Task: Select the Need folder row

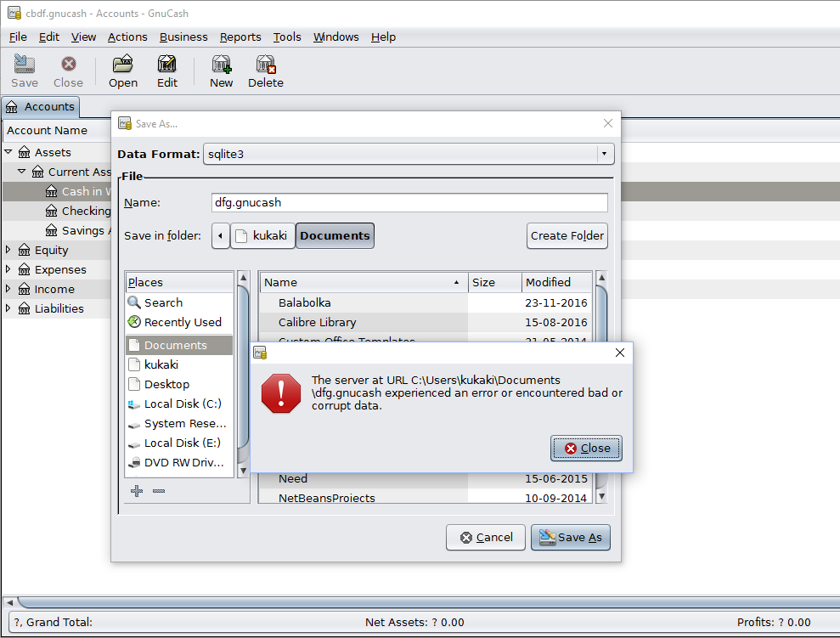Action: (426, 479)
